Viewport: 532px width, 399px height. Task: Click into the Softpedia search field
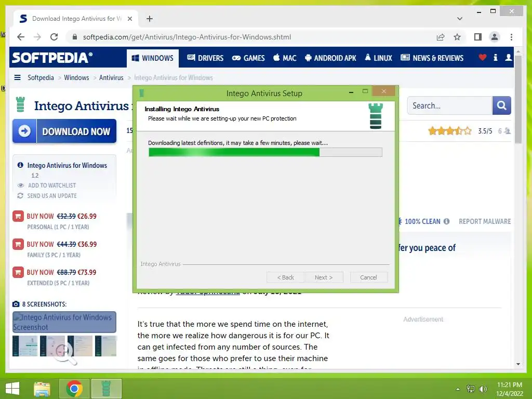click(x=449, y=105)
